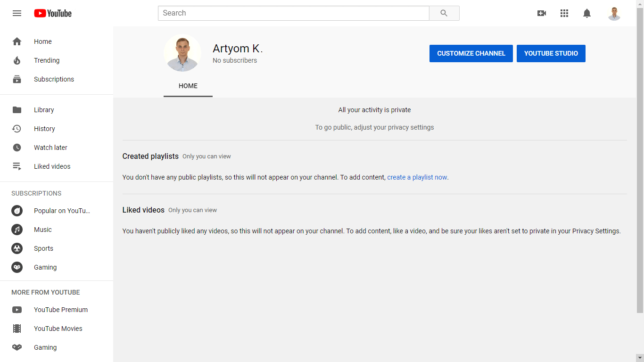Open Liked videos in sidebar
The width and height of the screenshot is (644, 362).
tap(52, 166)
